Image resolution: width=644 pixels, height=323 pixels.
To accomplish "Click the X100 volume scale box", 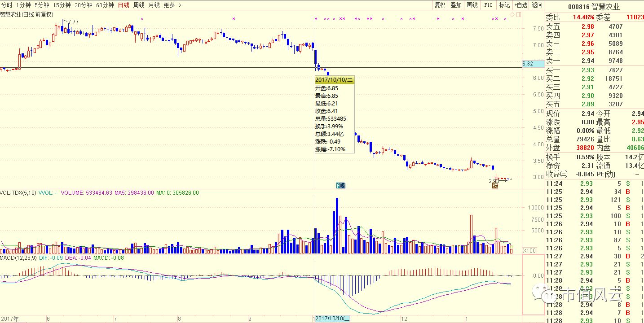I will 530,250.
